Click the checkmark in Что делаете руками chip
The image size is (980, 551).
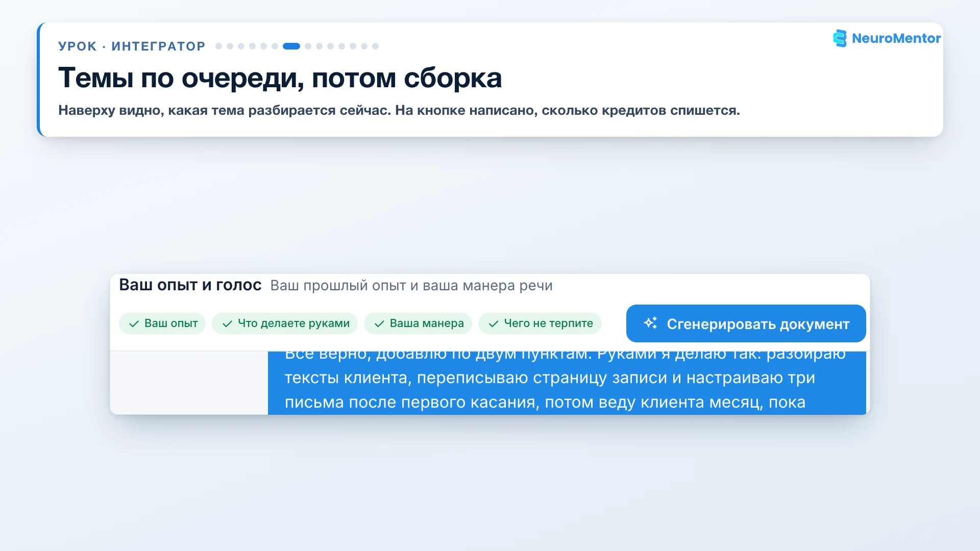coord(227,324)
